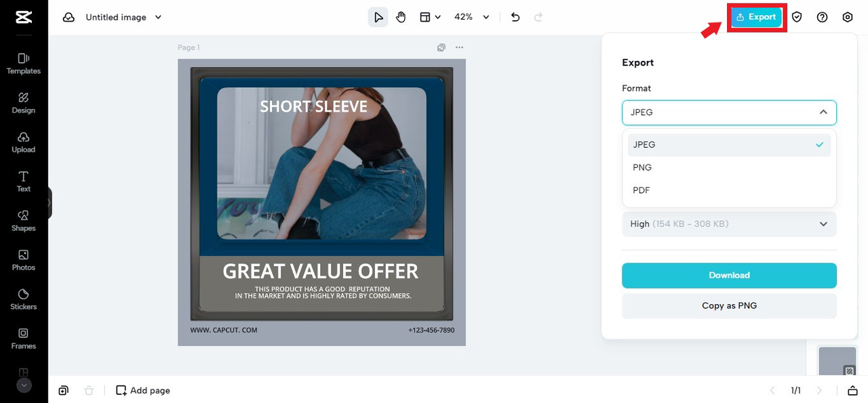Select the WWW. CAPCUT. COM text
868x403 pixels.
click(x=224, y=331)
